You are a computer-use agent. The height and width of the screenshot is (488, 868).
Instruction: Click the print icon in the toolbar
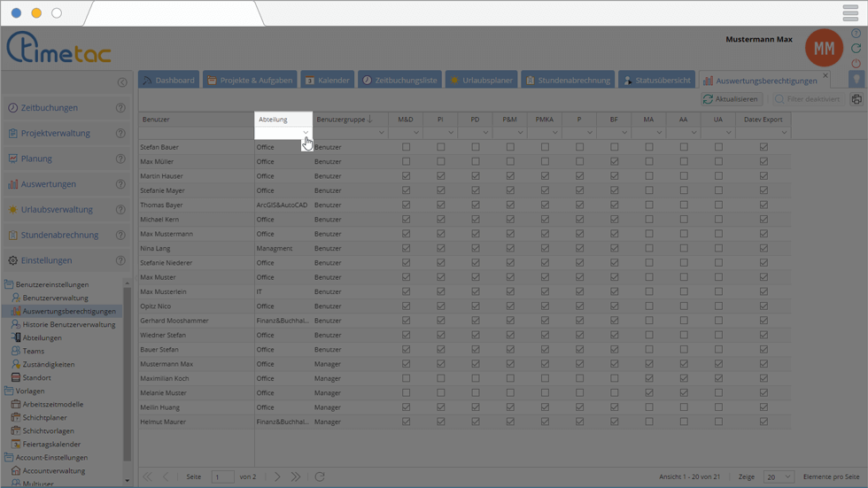pos(856,99)
